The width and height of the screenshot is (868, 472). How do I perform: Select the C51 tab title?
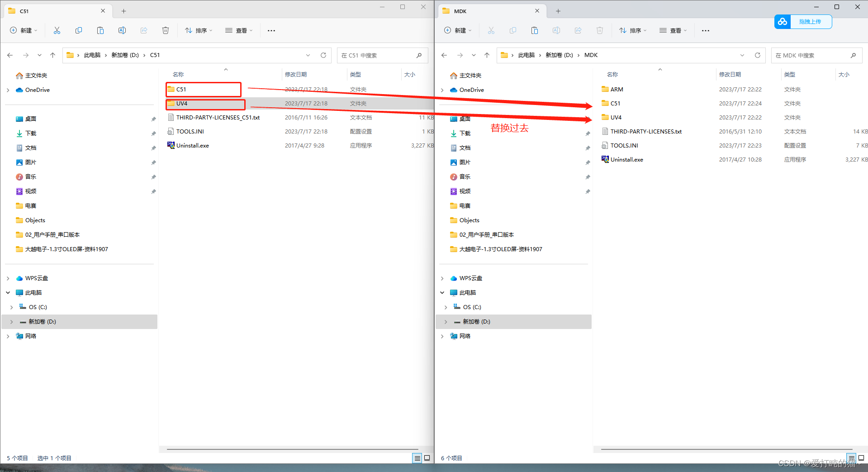coord(24,11)
